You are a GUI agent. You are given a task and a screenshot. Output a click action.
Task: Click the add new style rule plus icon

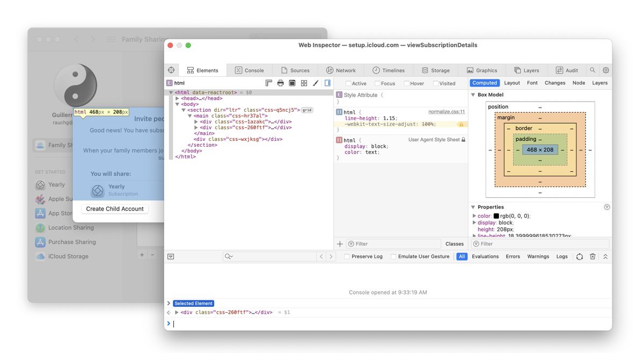point(340,244)
